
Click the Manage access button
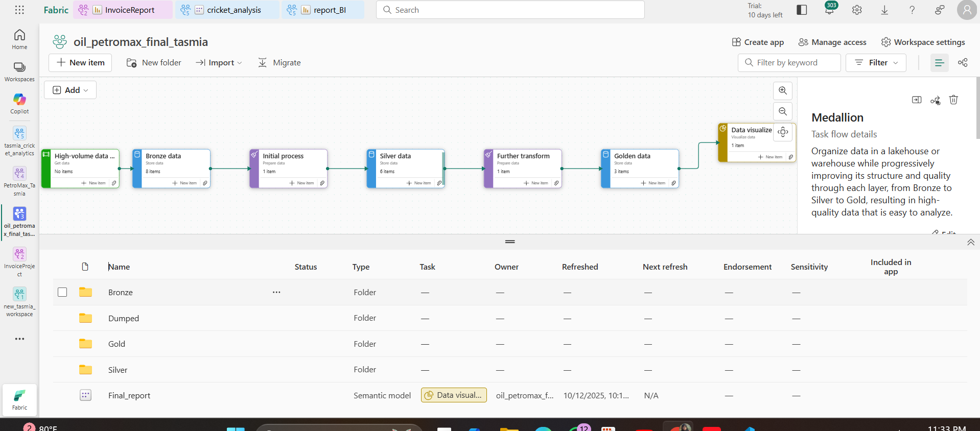tap(832, 42)
